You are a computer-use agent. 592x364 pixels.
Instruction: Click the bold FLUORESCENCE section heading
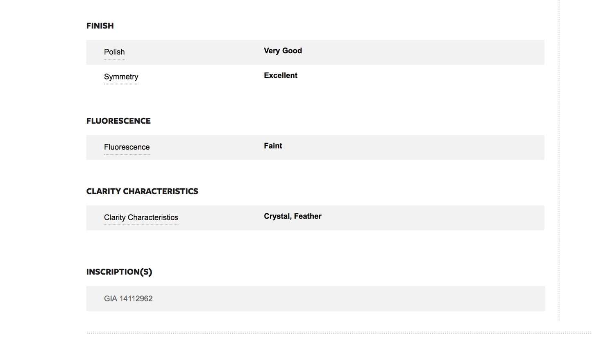pyautogui.click(x=118, y=121)
